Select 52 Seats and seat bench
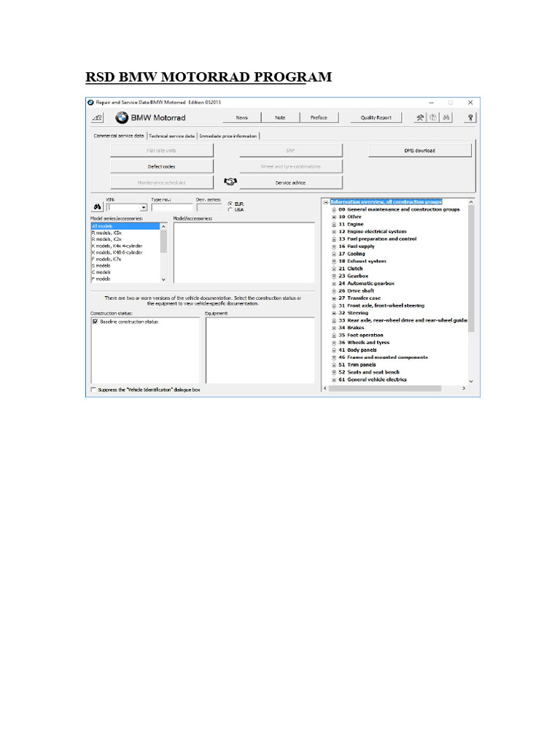Screen dimensions: 560x747 (x=369, y=372)
